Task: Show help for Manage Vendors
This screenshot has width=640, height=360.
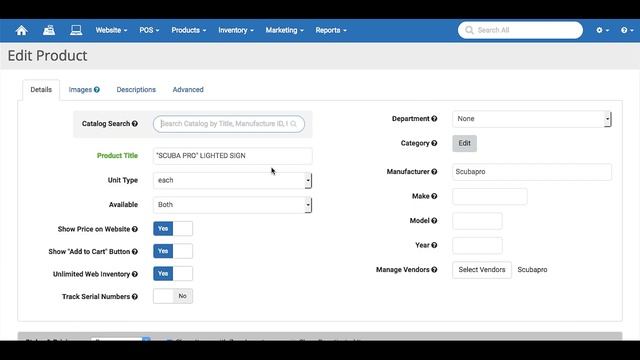Action: (434, 270)
